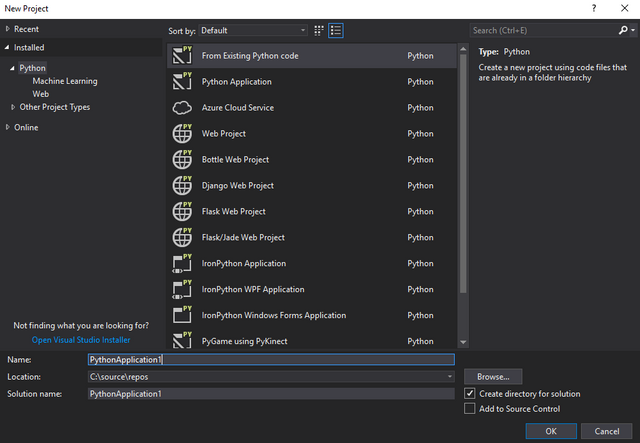This screenshot has height=443, width=640.
Task: Click the scroll down arrow of template list
Action: (463, 342)
